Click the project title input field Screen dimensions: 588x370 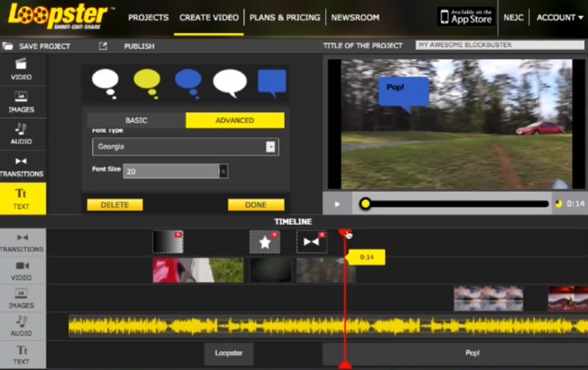tap(495, 46)
